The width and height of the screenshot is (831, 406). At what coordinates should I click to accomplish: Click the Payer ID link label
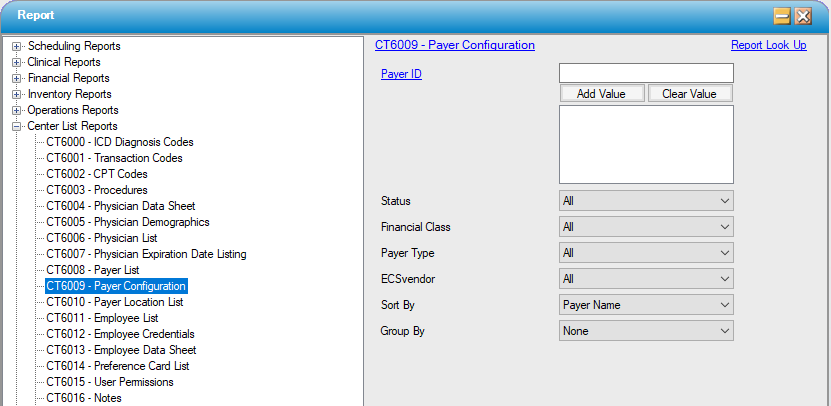(401, 74)
